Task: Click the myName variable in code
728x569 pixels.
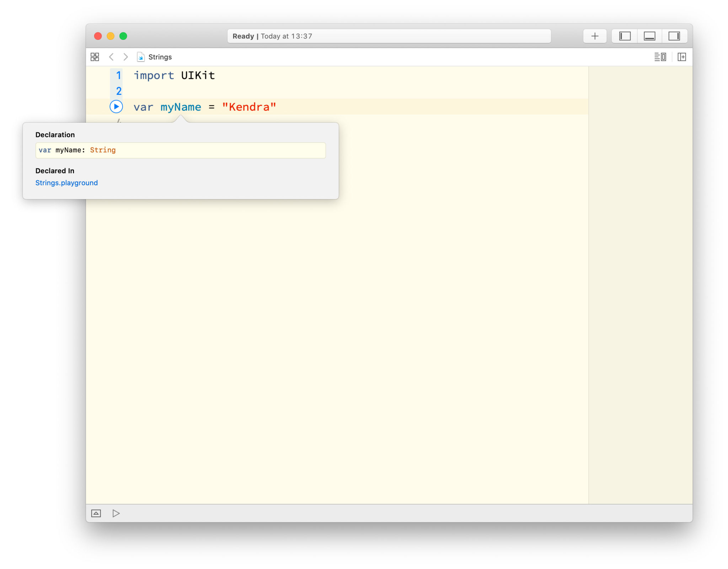Action: (x=181, y=107)
